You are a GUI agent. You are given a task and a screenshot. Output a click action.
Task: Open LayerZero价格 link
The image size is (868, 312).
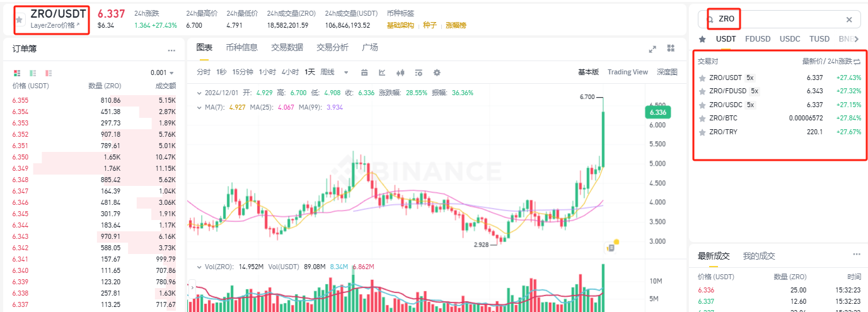(x=55, y=26)
